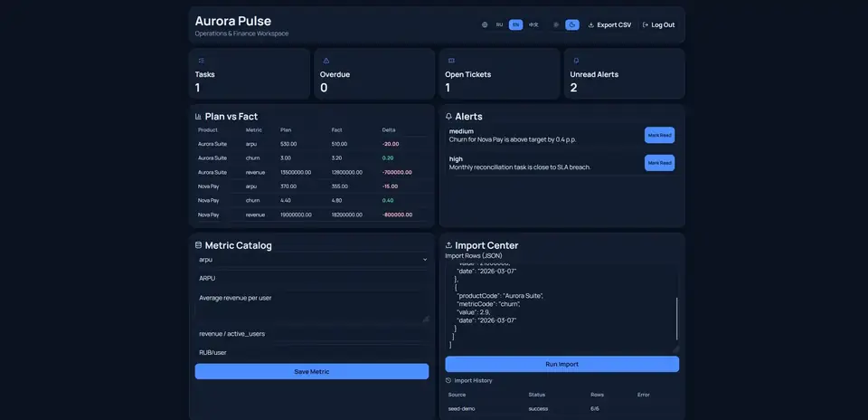The width and height of the screenshot is (868, 420).
Task: Click the Unread Alerts bell icon
Action: (x=576, y=61)
